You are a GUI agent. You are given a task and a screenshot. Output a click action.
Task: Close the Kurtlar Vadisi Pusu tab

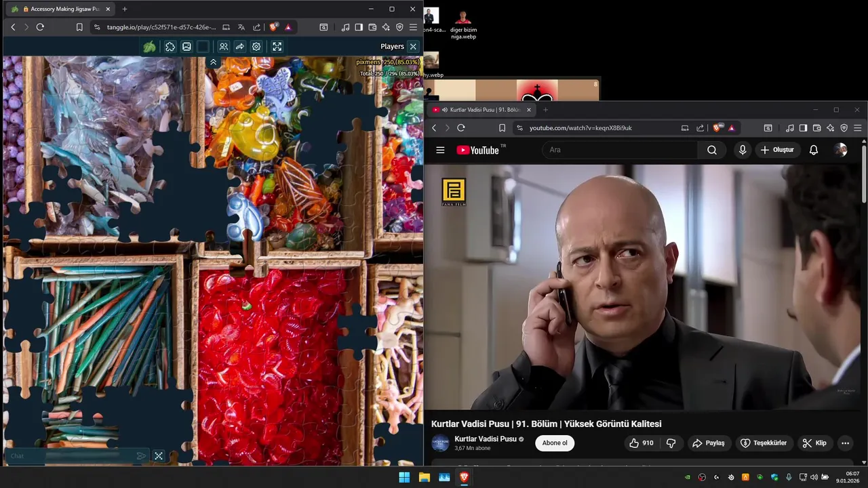click(529, 109)
